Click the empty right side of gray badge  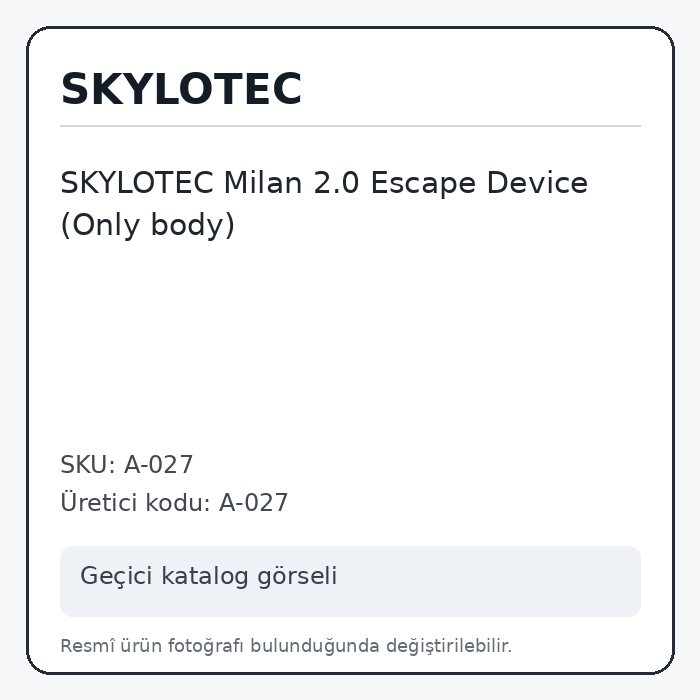point(491,581)
